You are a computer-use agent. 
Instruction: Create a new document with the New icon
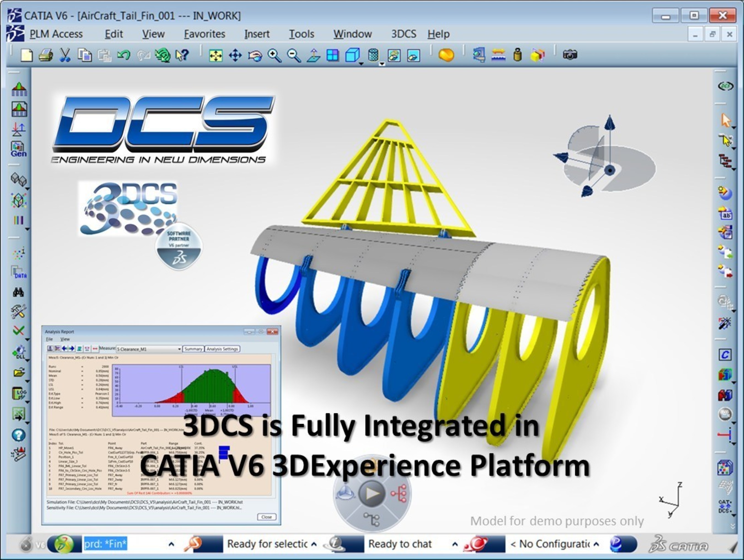pyautogui.click(x=26, y=55)
